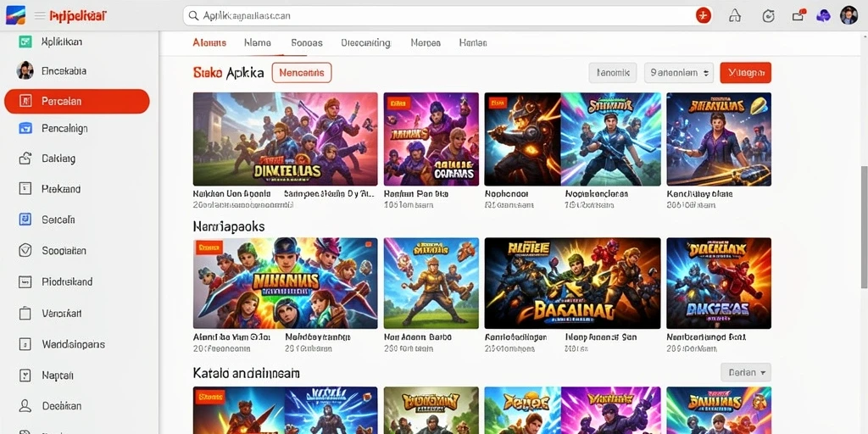
Task: Open the 9aneoniem dropdown selector
Action: click(x=679, y=73)
